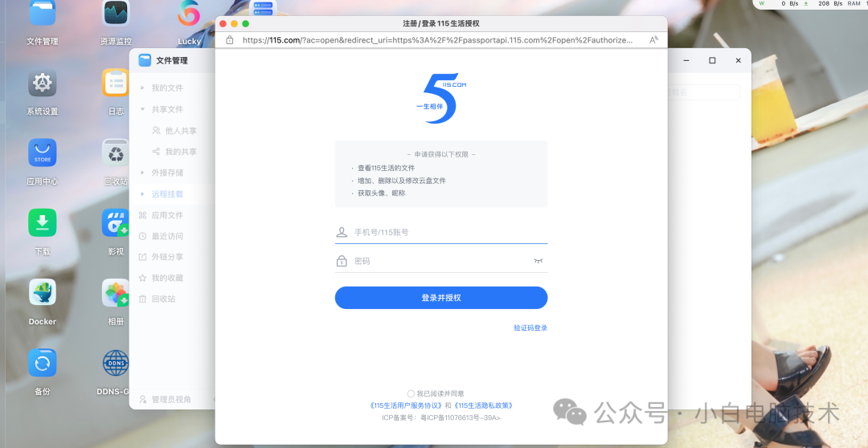Open the 文件管理 desktop icon
Image resolution: width=868 pixels, height=448 pixels.
(x=43, y=14)
